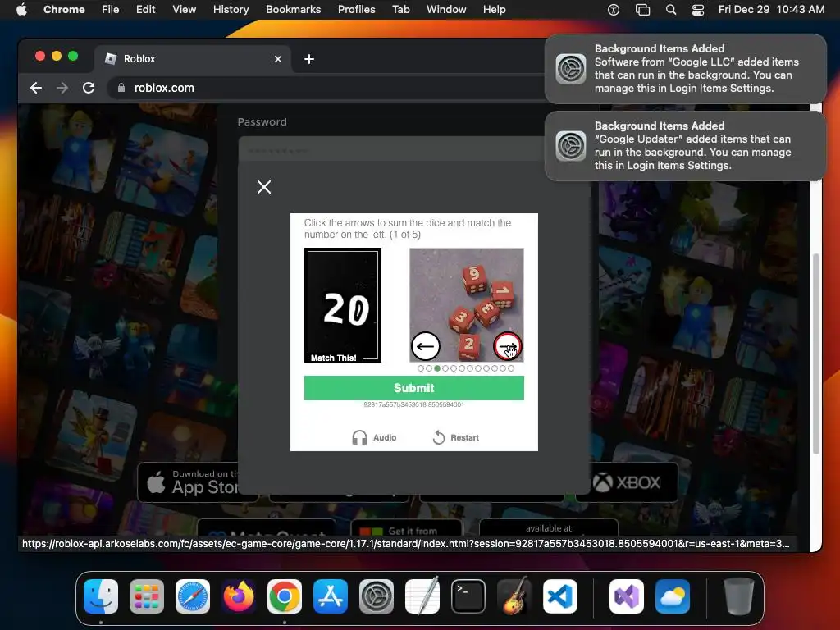Screen dimensions: 840x630
Task: Open Safari from the Dock
Action: 193,596
